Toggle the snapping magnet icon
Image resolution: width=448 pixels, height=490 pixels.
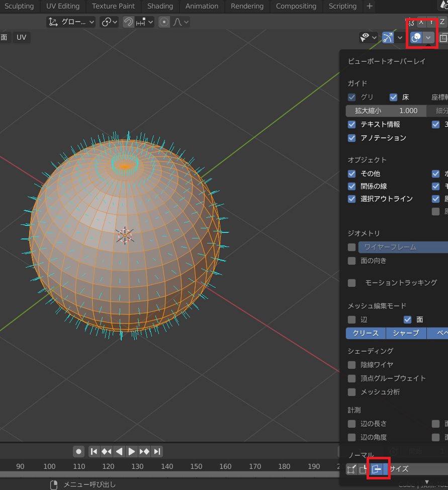click(x=128, y=22)
